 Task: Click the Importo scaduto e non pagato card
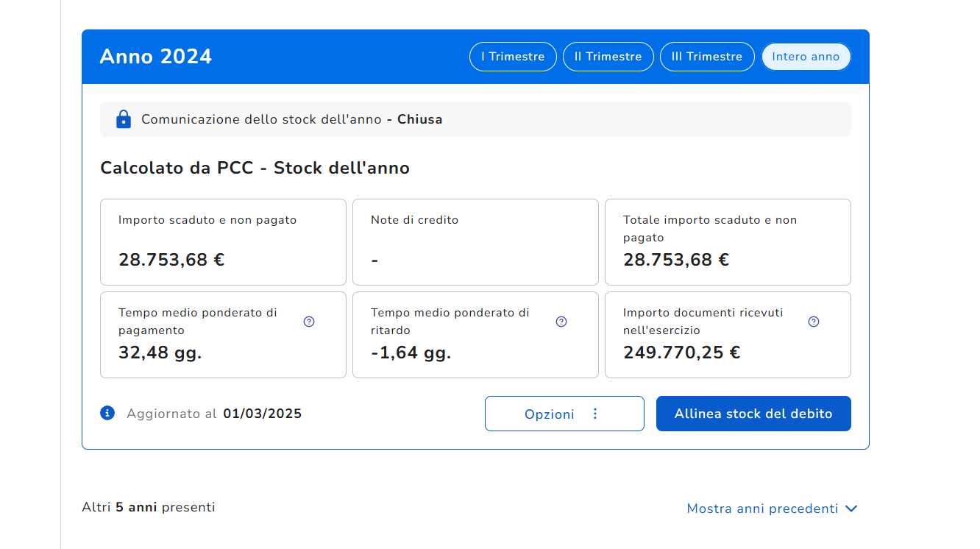coord(223,241)
